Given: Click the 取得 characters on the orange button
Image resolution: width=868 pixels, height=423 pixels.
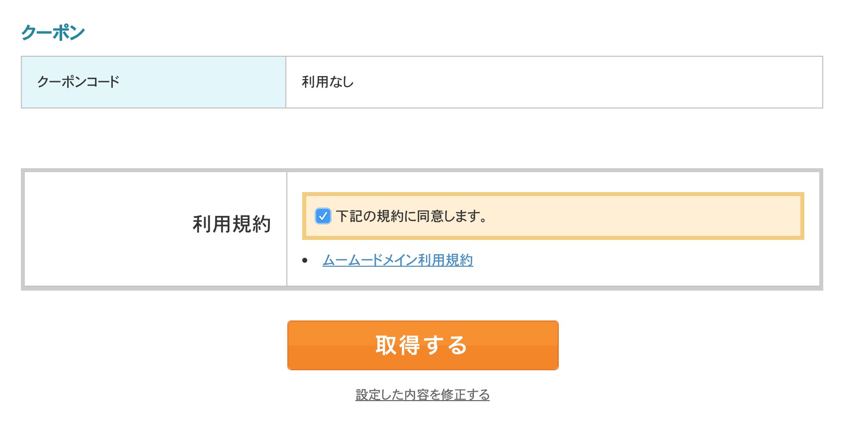Looking at the screenshot, I should click(x=398, y=345).
